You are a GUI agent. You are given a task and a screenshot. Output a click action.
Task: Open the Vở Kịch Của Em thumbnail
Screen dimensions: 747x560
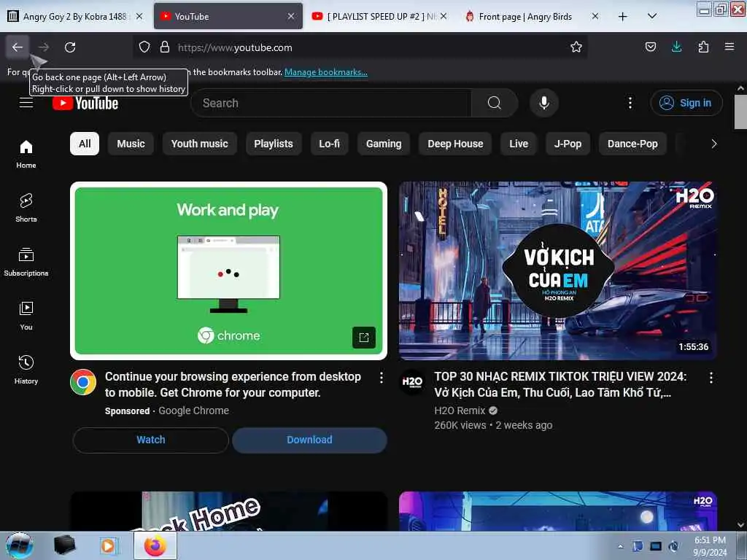click(558, 271)
